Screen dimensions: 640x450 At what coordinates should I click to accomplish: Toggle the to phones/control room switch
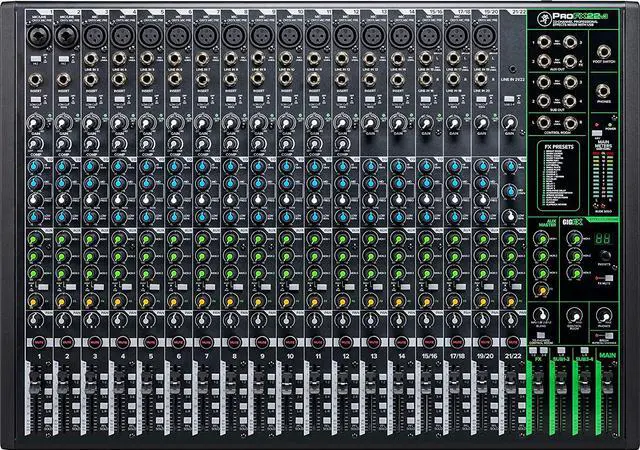541,335
